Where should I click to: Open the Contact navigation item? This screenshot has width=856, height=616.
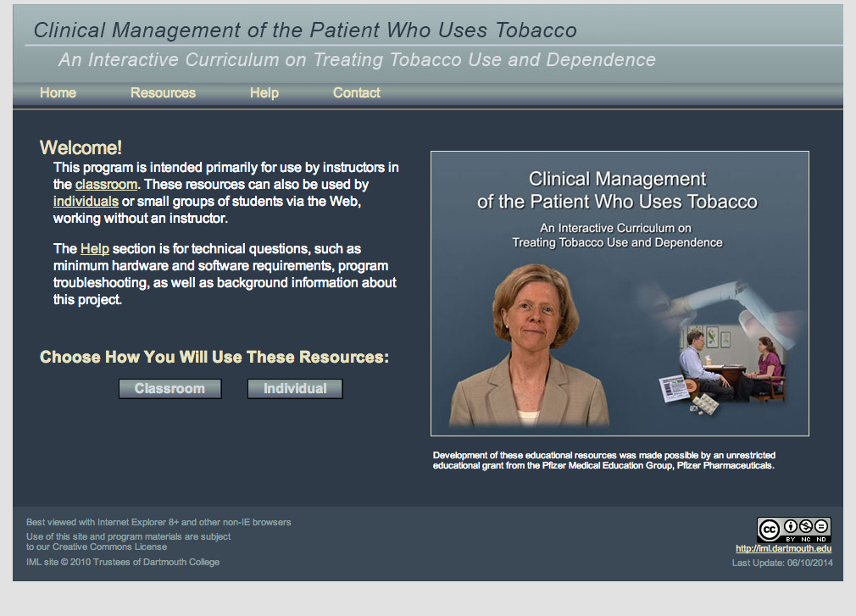click(356, 93)
